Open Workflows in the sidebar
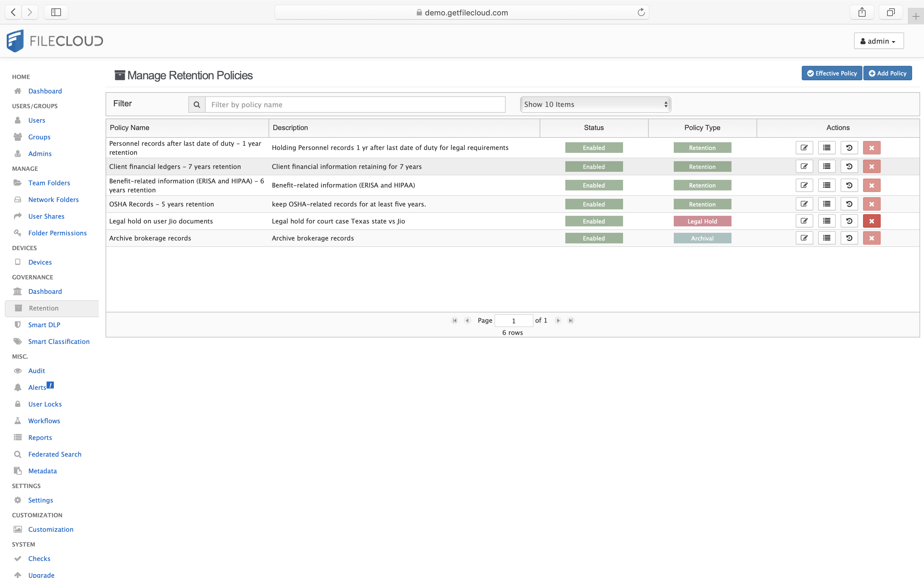 click(44, 421)
